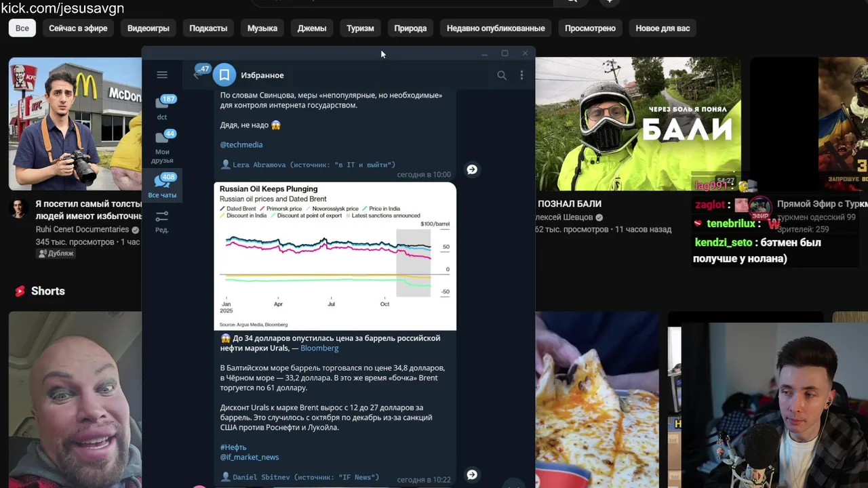This screenshot has height=488, width=868.
Task: Open the three-dot chat options menu
Action: [521, 75]
